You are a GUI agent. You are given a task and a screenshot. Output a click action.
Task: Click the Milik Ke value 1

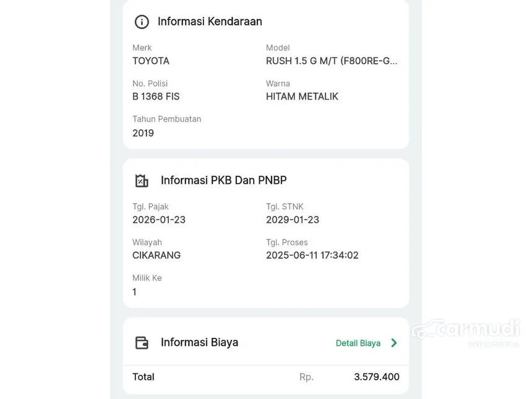[x=134, y=292]
